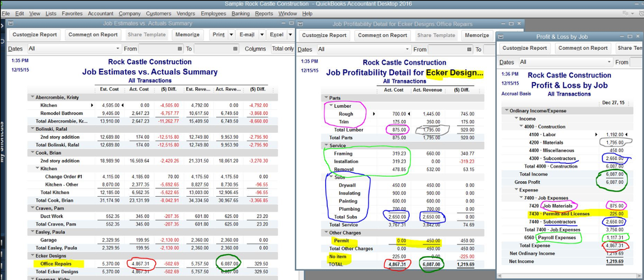
Task: Collapse the Ecker Designs customer group
Action: pyautogui.click(x=32, y=255)
